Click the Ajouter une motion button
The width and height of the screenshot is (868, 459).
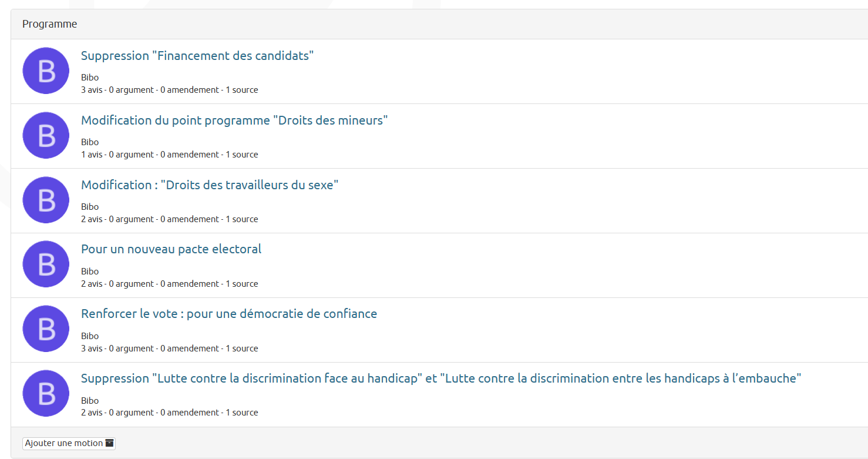click(x=69, y=443)
